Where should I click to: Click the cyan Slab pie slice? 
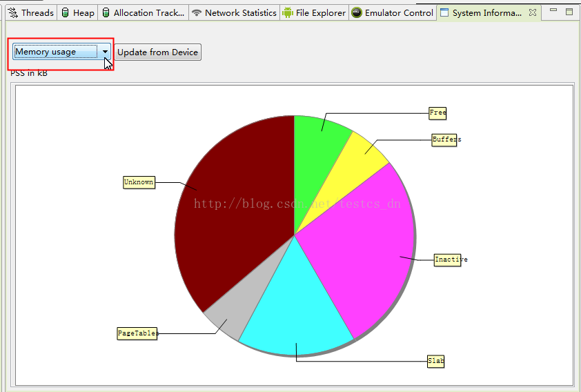[297, 308]
